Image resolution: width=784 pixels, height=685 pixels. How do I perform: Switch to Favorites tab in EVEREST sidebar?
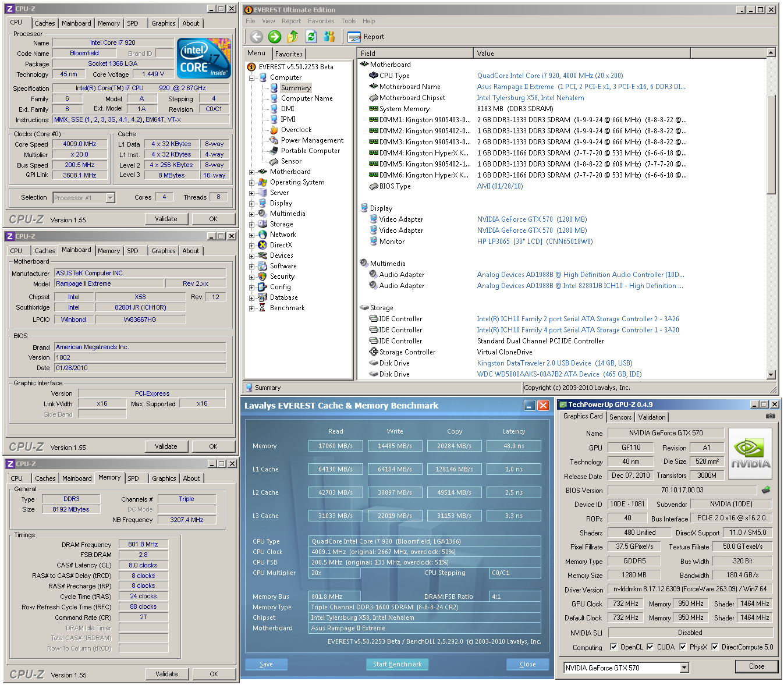click(x=289, y=54)
